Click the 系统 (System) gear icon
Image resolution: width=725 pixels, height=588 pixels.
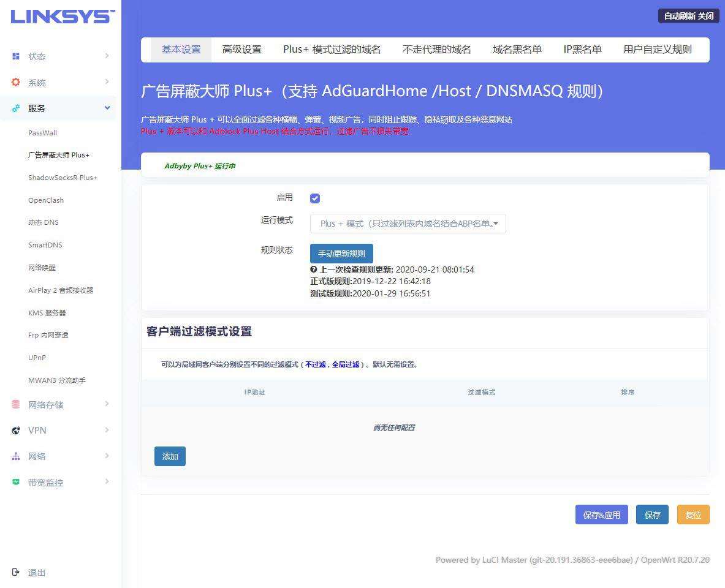click(17, 82)
